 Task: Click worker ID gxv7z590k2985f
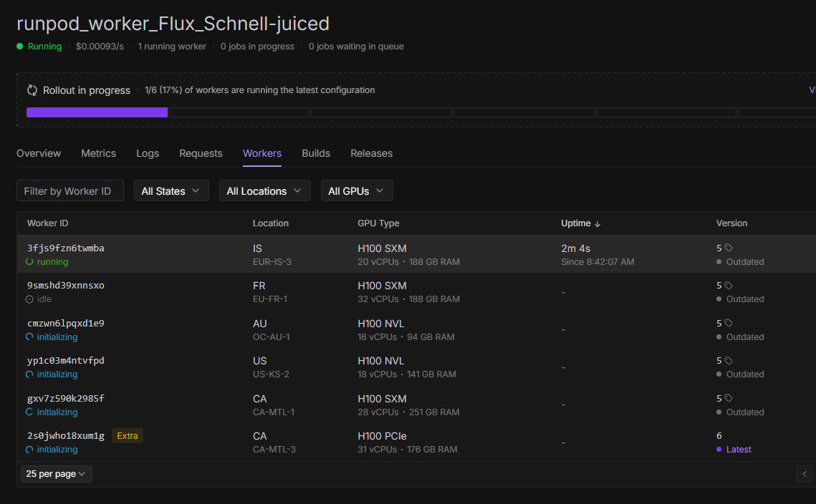coord(66,399)
